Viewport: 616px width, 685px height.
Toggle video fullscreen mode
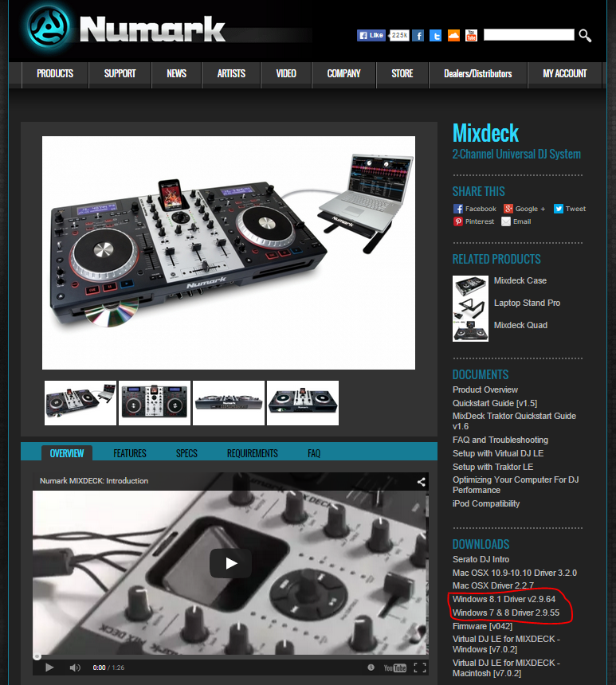coord(420,667)
